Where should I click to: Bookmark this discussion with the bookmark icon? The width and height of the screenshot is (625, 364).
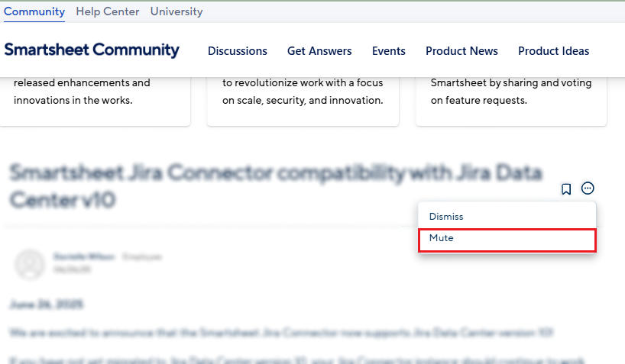tap(566, 188)
